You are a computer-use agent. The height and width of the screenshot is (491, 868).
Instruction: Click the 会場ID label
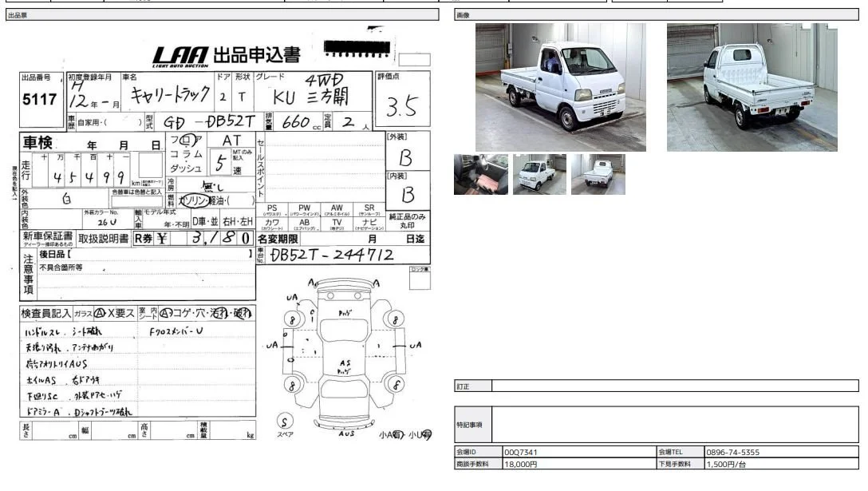[479, 452]
